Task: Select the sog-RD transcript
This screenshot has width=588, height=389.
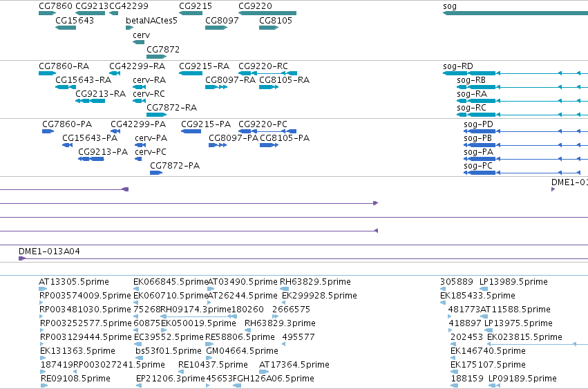Action: (x=458, y=66)
